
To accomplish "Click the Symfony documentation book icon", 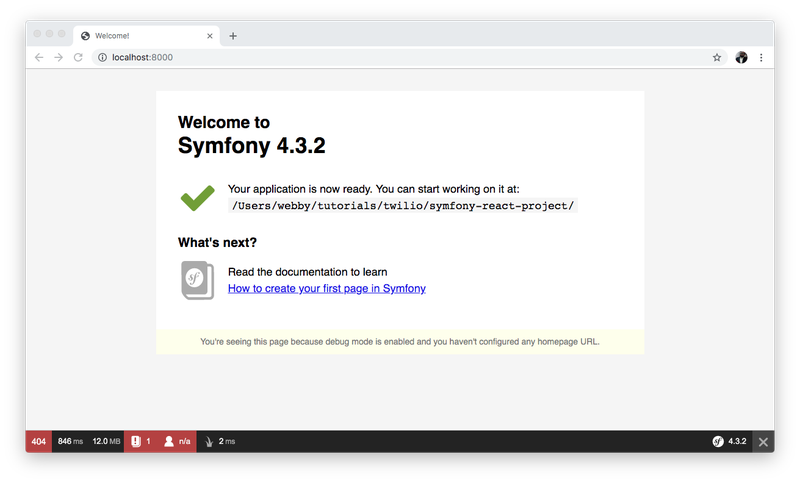I will click(197, 280).
